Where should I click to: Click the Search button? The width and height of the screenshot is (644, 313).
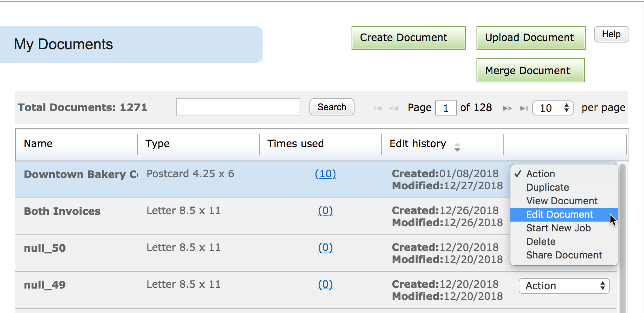point(332,107)
